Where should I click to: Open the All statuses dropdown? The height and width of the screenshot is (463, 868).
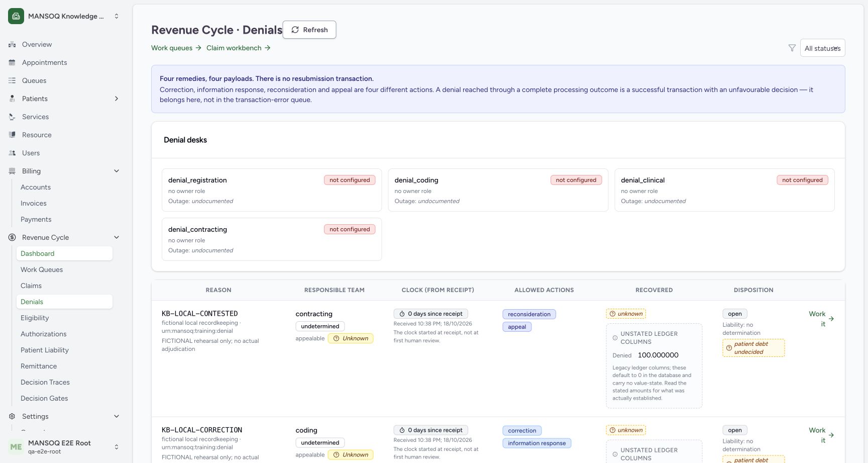click(822, 48)
